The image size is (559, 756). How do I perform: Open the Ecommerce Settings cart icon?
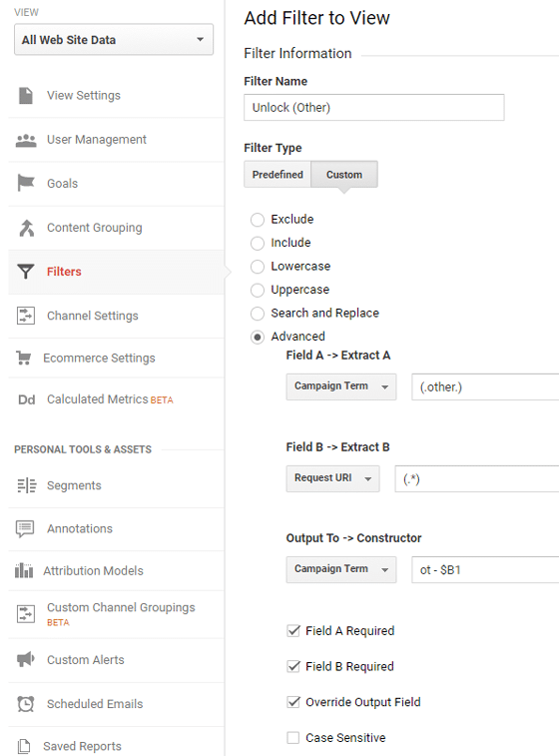[24, 359]
